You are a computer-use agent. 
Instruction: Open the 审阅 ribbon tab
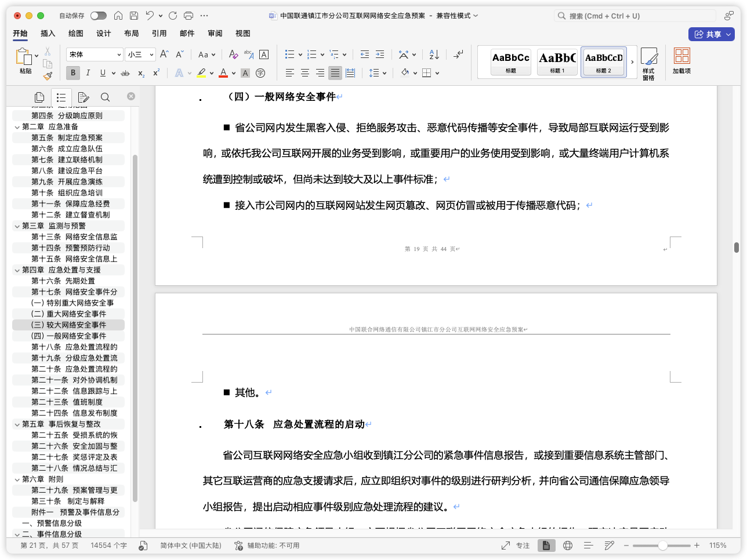(215, 34)
